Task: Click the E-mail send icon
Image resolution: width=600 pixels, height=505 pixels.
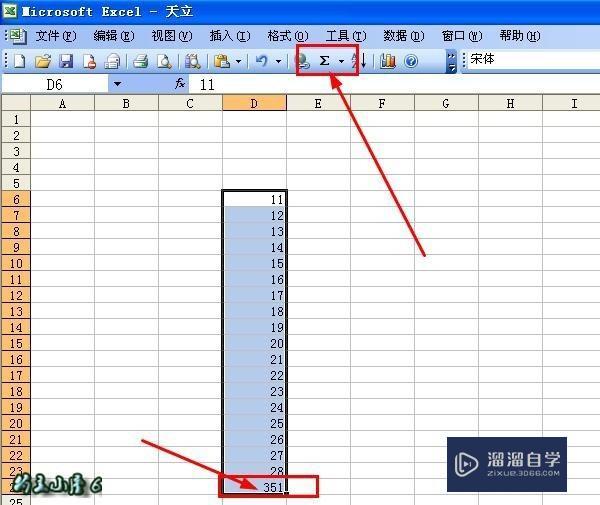Action: 112,61
